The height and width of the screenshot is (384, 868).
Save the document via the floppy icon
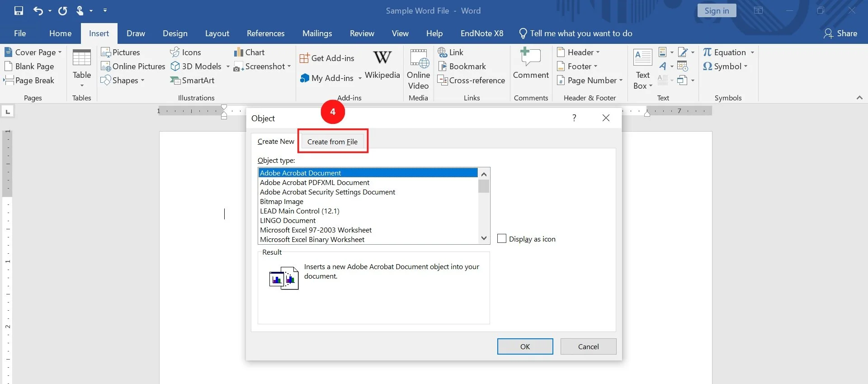pos(19,10)
